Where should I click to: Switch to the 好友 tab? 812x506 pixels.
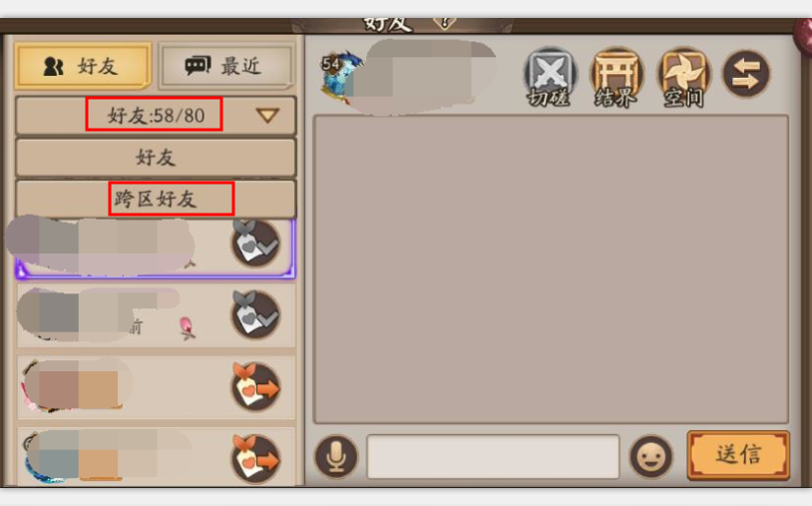83,66
